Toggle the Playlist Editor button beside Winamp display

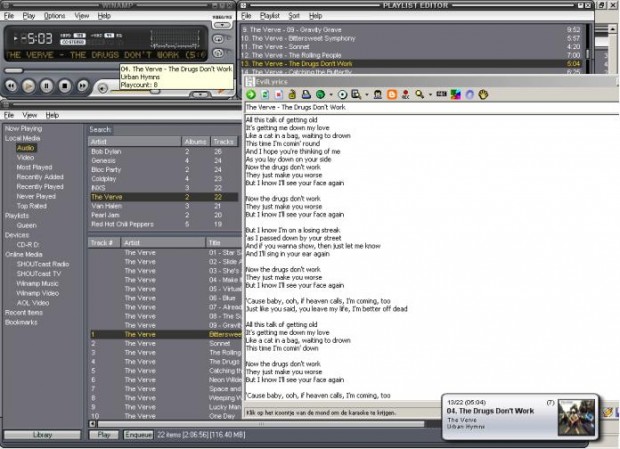click(x=218, y=39)
